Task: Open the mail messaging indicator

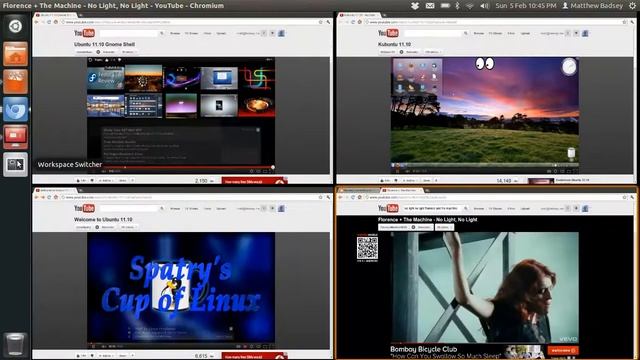Action: [x=430, y=6]
